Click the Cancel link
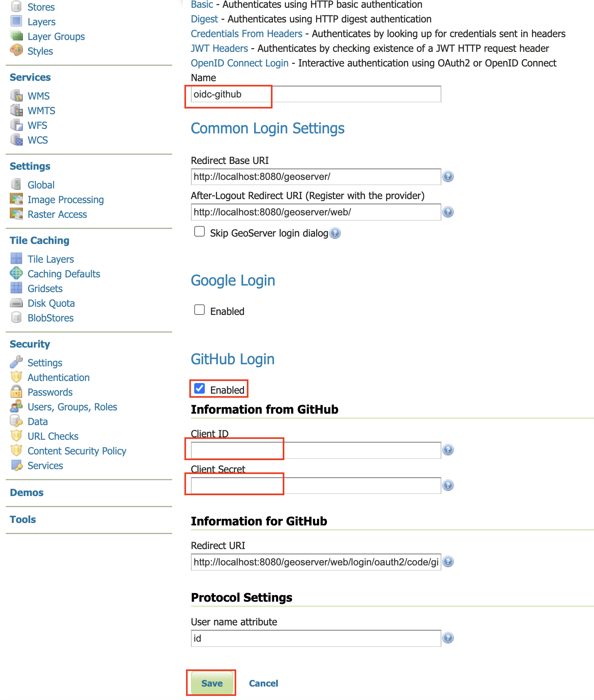The width and height of the screenshot is (594, 700). click(263, 683)
